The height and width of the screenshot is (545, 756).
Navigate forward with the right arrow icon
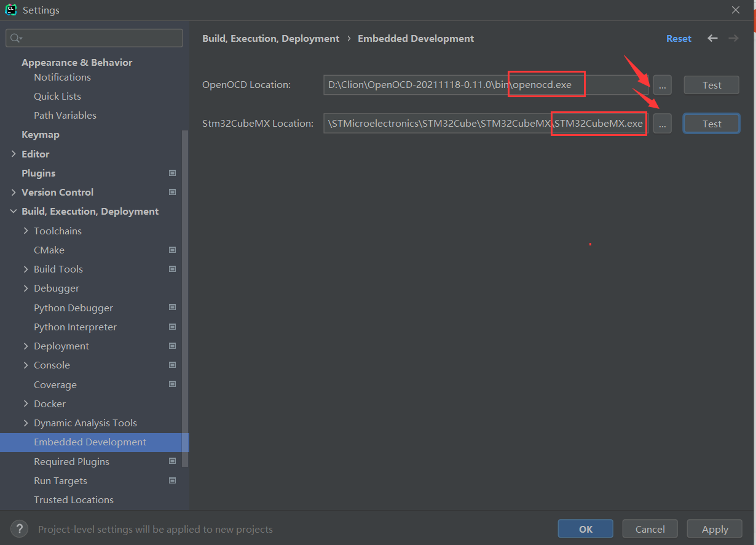[x=733, y=38]
